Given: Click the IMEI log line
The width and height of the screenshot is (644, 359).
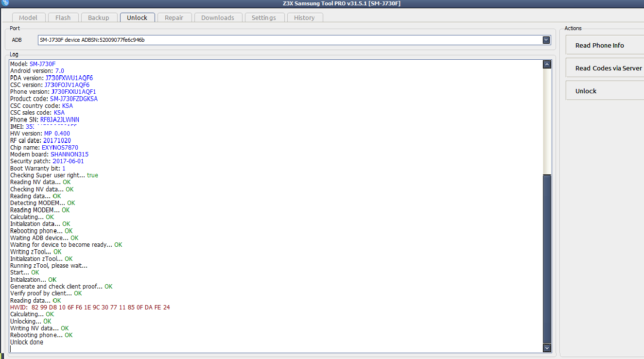Looking at the screenshot, I should pyautogui.click(x=44, y=126).
